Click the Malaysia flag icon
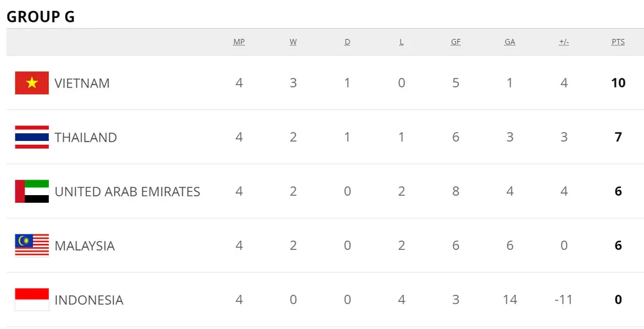Viewport: 644px width, 329px height. pos(32,245)
